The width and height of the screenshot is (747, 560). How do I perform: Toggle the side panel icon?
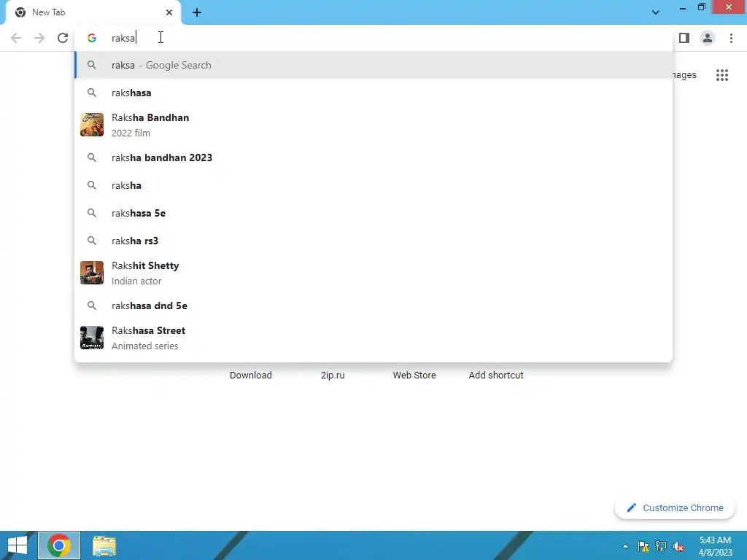pos(684,38)
